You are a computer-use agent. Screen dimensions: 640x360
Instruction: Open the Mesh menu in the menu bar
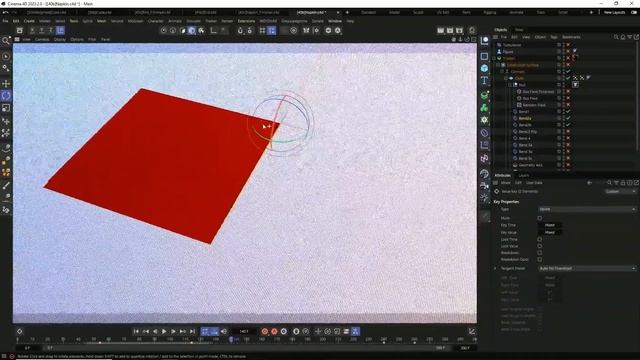click(x=101, y=21)
